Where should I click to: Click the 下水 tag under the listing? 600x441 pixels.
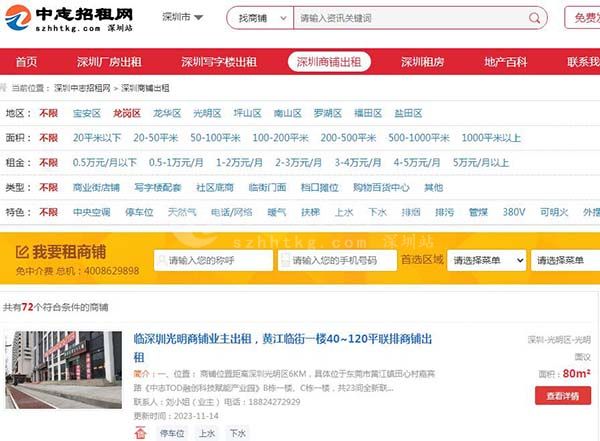(x=238, y=433)
